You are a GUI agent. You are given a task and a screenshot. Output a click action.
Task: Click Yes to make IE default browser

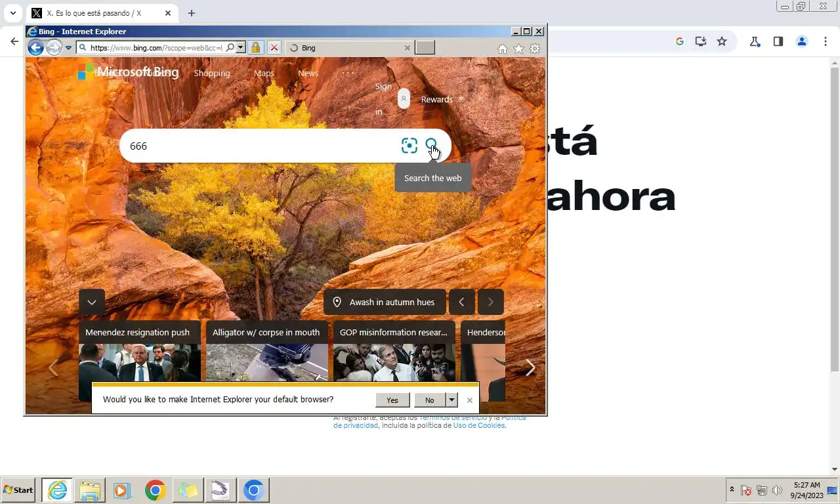[392, 400]
